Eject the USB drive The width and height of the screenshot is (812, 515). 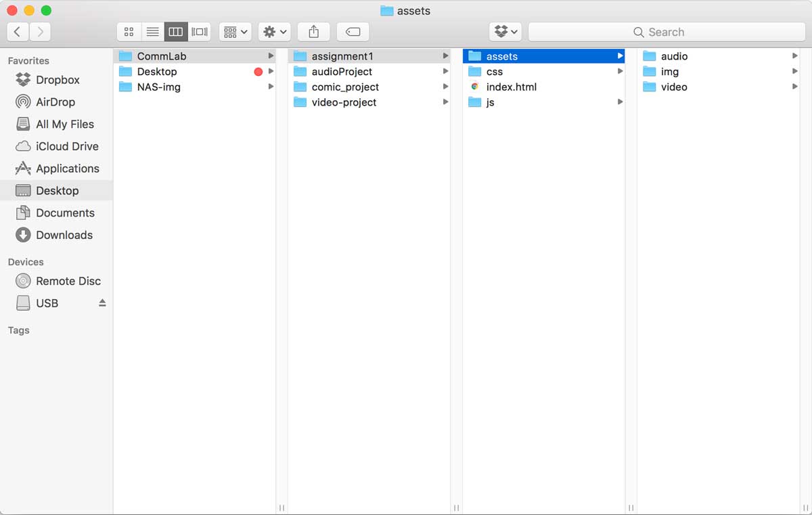click(x=102, y=303)
